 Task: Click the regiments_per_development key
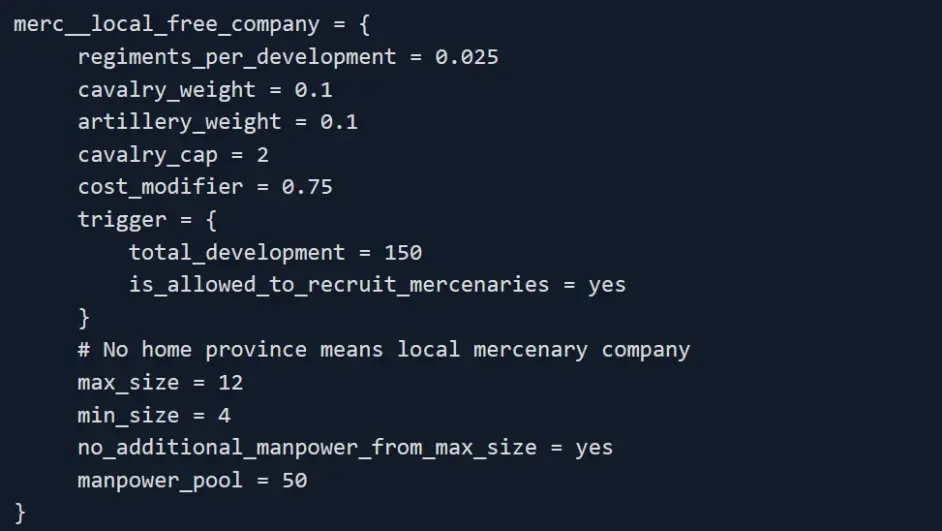(x=237, y=57)
